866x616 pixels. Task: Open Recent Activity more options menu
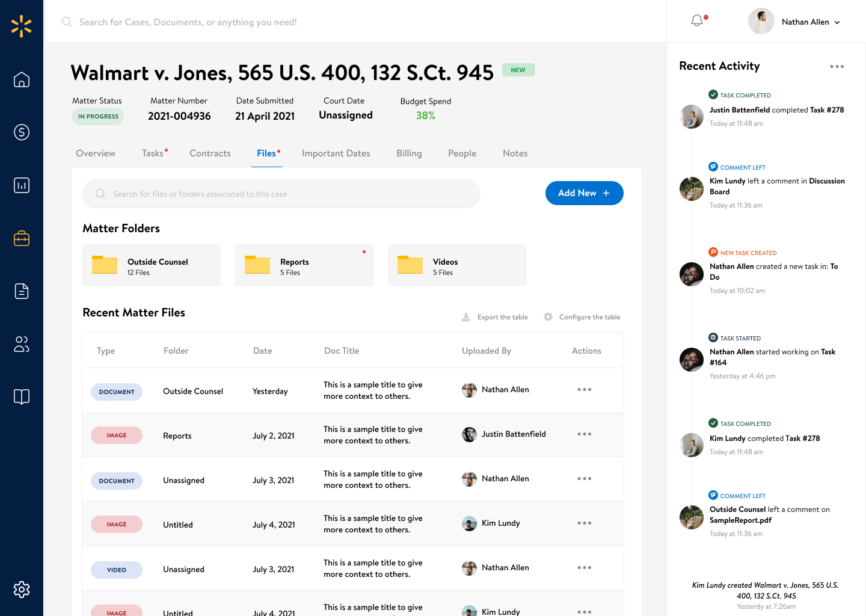837,67
